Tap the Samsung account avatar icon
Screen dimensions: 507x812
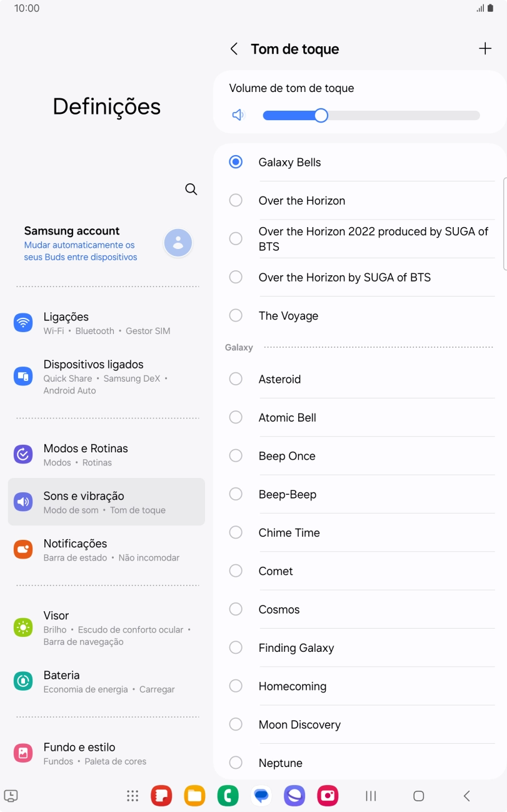pos(178,243)
